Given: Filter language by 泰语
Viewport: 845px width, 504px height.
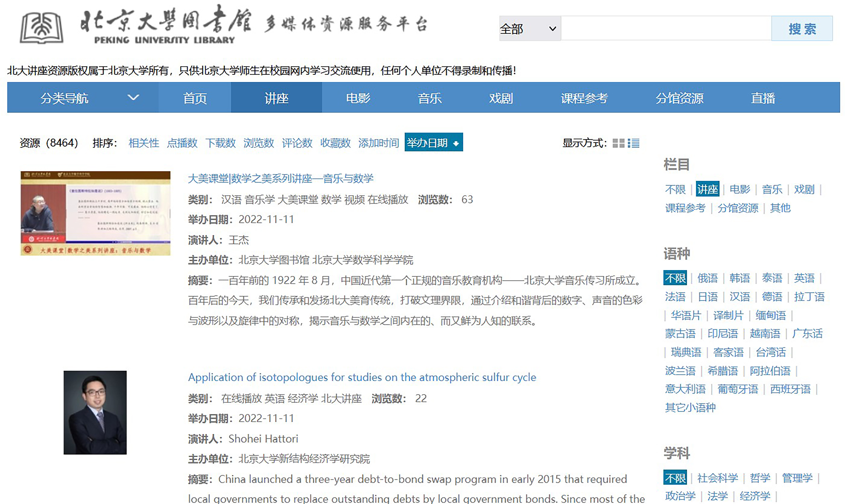Looking at the screenshot, I should click(x=772, y=278).
